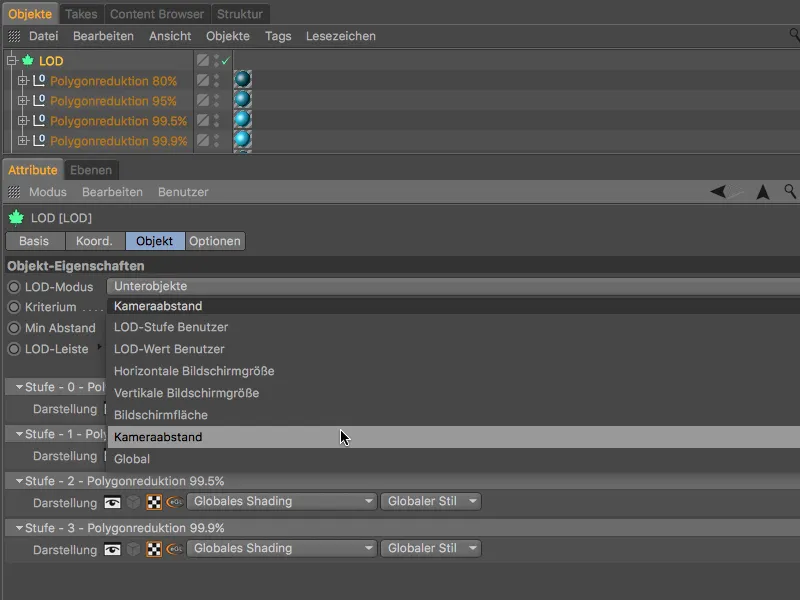The height and width of the screenshot is (600, 800).
Task: Click the grip icon of the Attribute manager menu
Action: (x=14, y=192)
